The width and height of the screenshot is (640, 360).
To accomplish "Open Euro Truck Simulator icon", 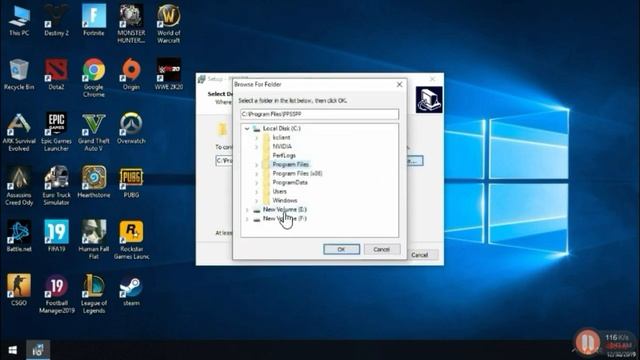I will click(x=56, y=186).
